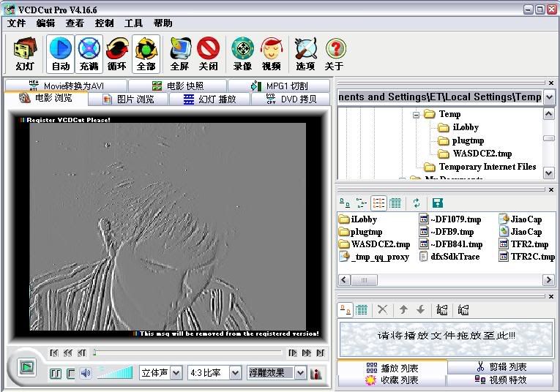Collapse the Temp folder tree node
Viewport: 560px width, 392px height.
[416, 115]
